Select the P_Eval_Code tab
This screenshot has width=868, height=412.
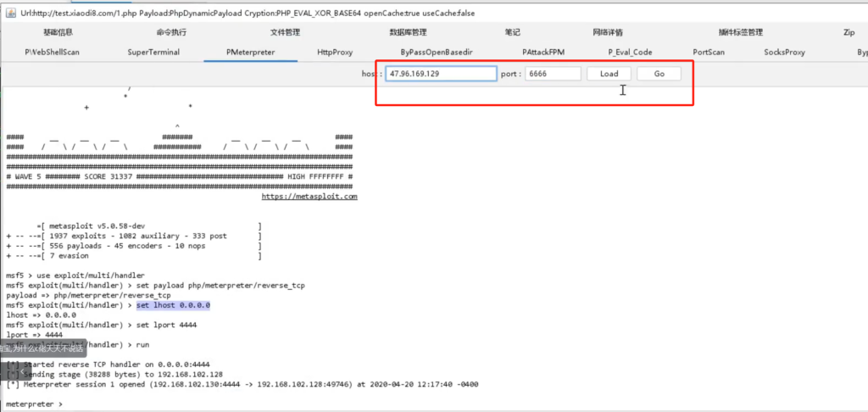[630, 53]
